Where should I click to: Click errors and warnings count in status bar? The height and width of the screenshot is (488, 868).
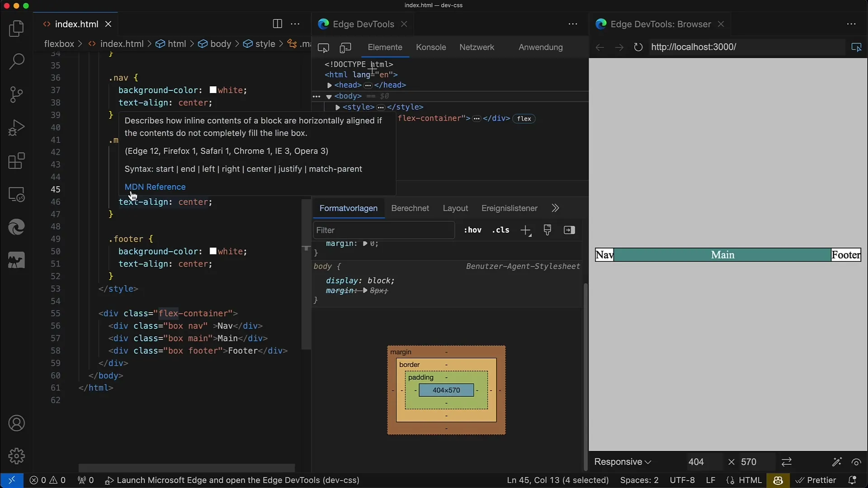pos(47,480)
